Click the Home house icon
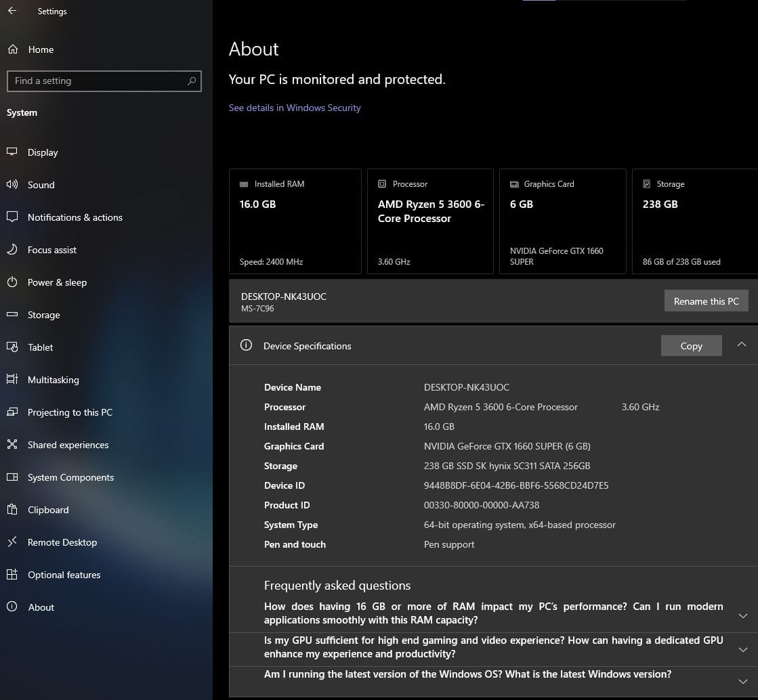This screenshot has height=700, width=758. [13, 49]
